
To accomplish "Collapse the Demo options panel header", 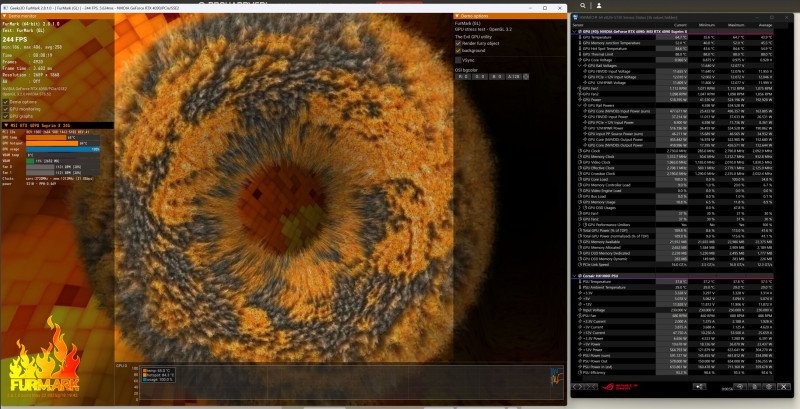I will (x=457, y=16).
